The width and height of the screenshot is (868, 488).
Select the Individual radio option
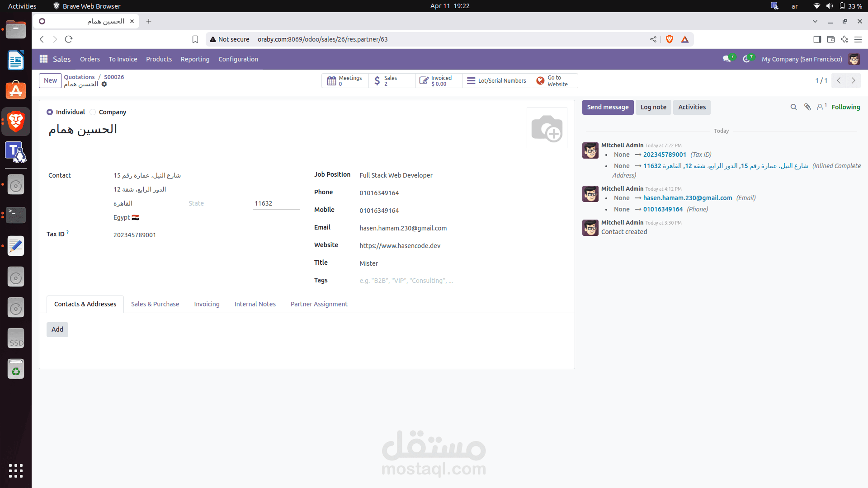[50, 112]
